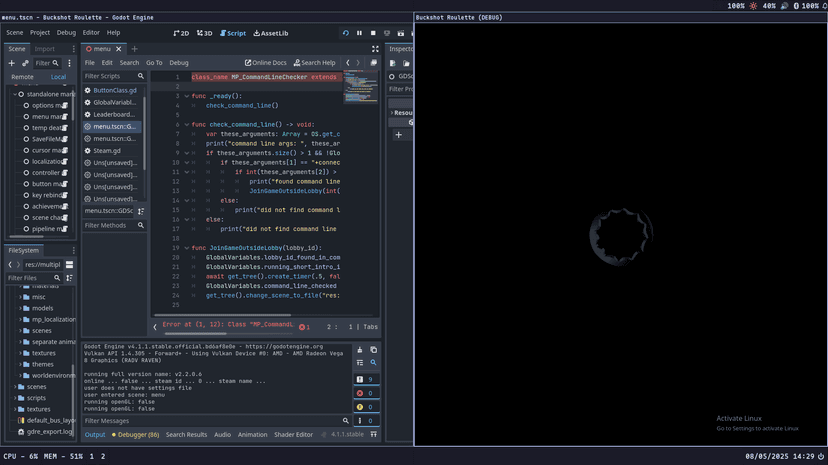This screenshot has height=465, width=828.
Task: Expand the scripts folder in FileSystem
Action: (17, 398)
